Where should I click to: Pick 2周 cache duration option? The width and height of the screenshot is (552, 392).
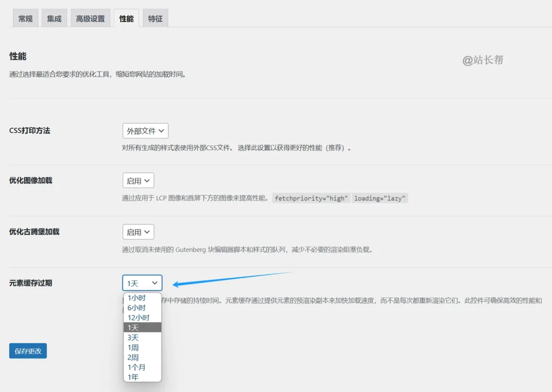(133, 357)
